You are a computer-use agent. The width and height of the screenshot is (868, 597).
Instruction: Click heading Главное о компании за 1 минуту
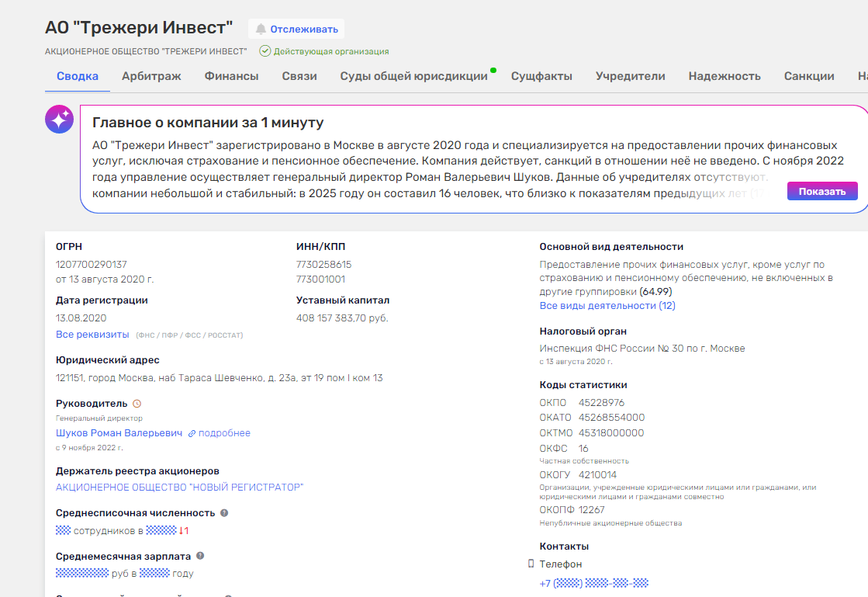(x=208, y=123)
